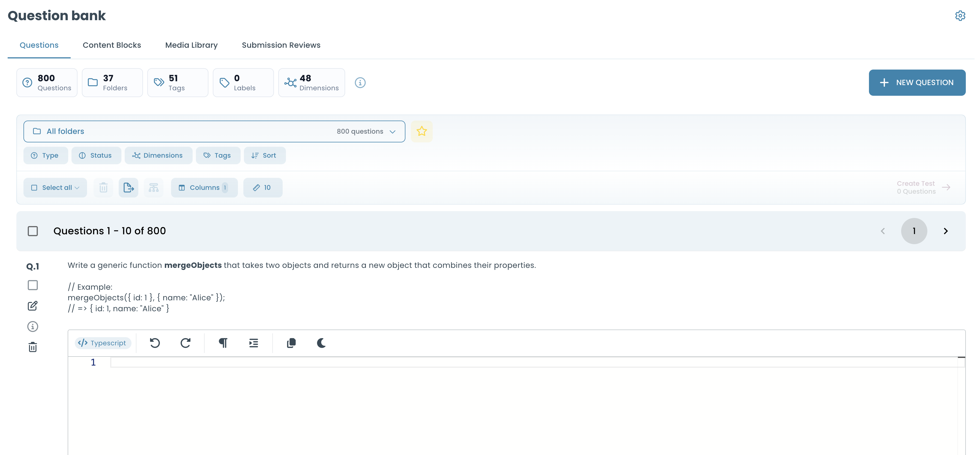Open the Sort options

coord(265,155)
